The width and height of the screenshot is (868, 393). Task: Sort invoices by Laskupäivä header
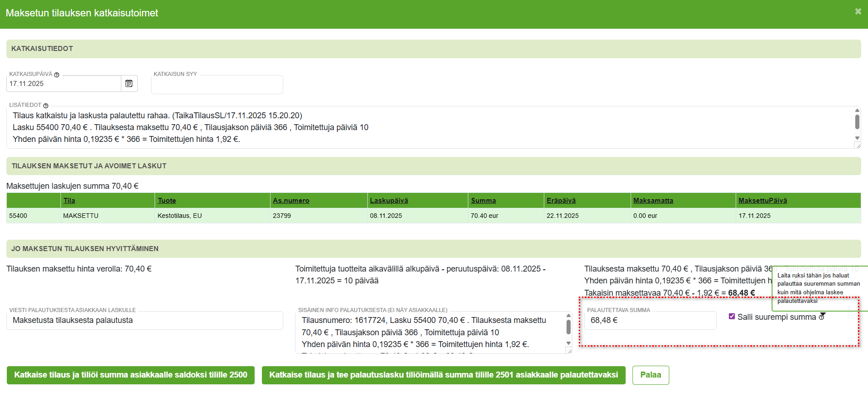pos(389,201)
